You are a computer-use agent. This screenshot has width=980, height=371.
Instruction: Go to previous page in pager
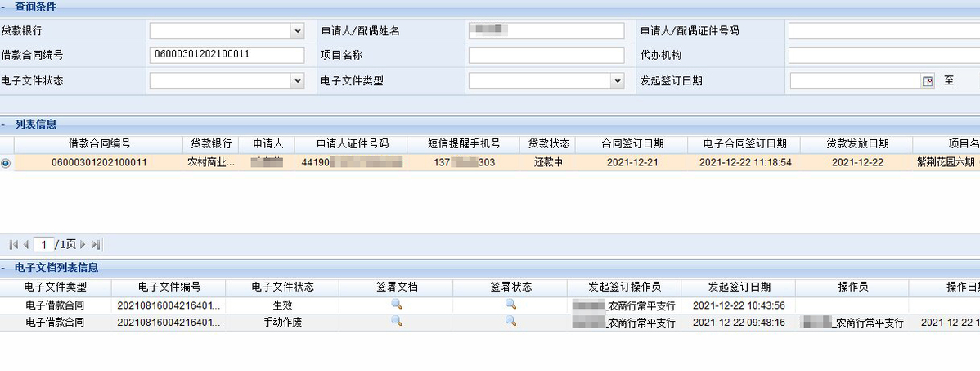[25, 245]
